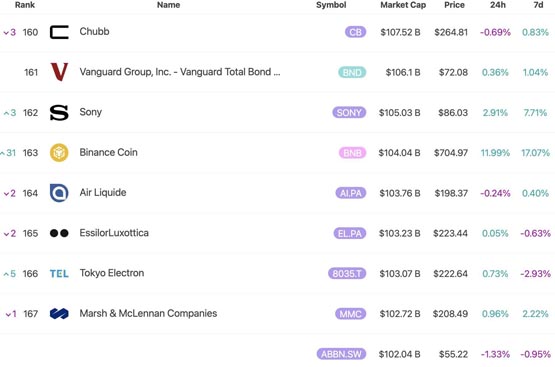Click the 7d column header

[x=538, y=5]
